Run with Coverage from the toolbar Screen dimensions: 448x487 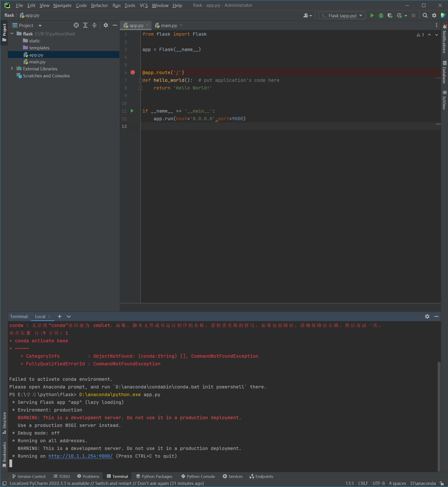click(390, 16)
